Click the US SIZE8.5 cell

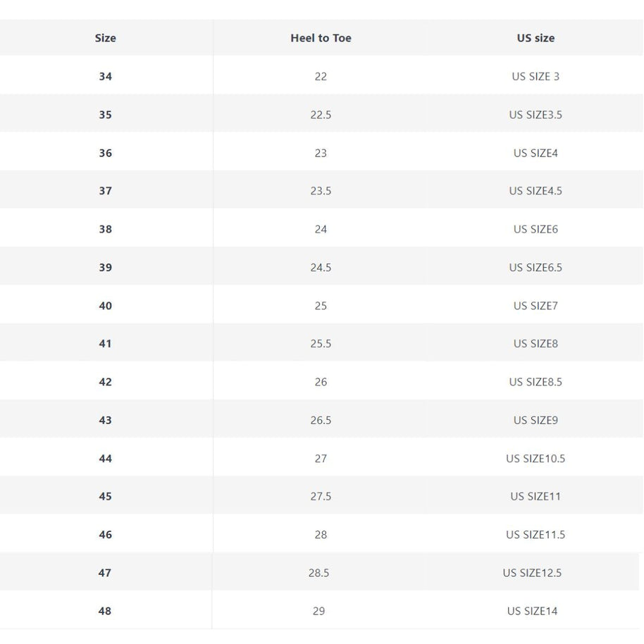[x=535, y=382]
